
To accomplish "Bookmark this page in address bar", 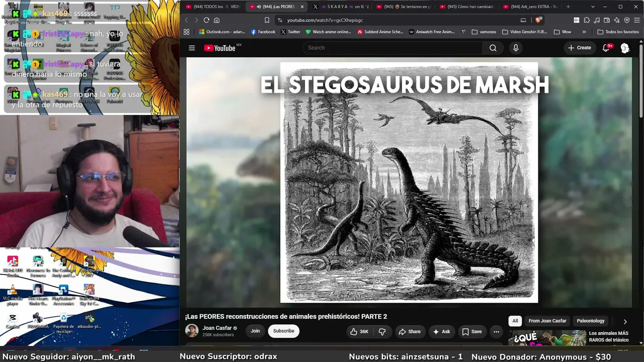I will (x=267, y=20).
